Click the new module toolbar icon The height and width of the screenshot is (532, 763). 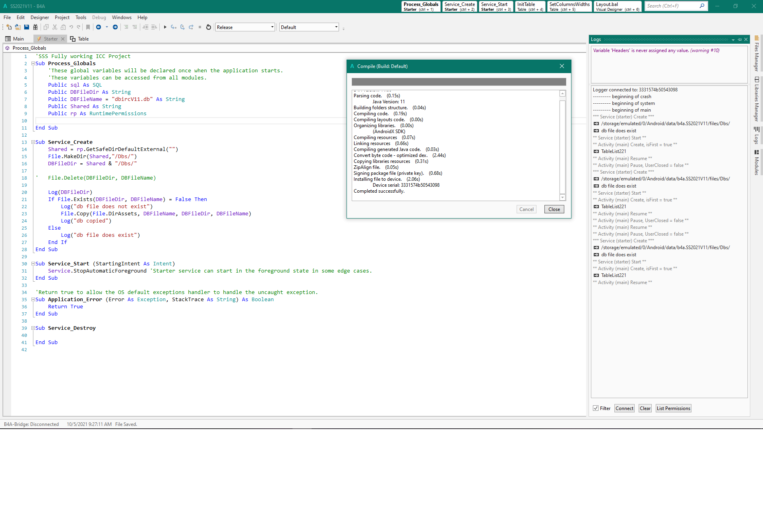(9, 27)
